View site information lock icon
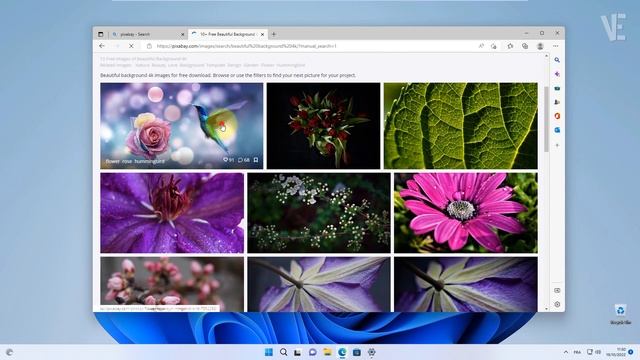 pos(149,46)
